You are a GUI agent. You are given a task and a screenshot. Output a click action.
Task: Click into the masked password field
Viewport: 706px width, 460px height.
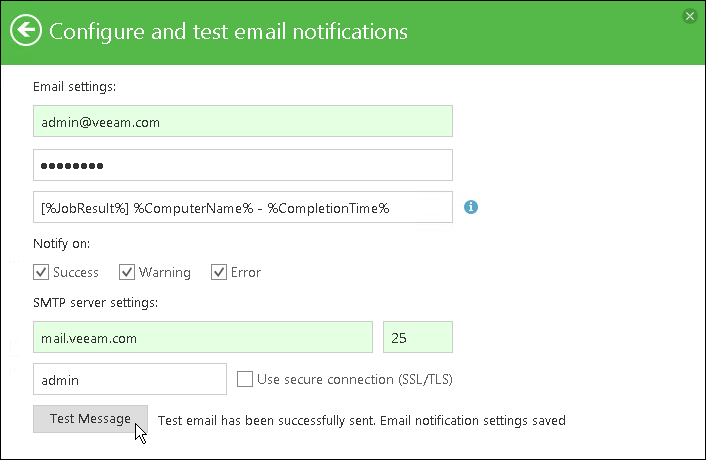[243, 165]
